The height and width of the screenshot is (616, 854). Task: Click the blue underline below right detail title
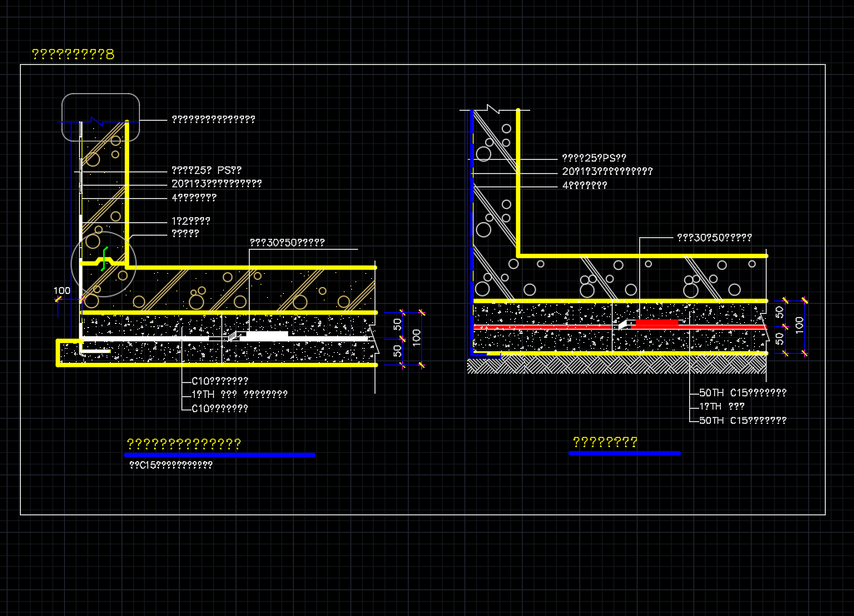click(624, 454)
